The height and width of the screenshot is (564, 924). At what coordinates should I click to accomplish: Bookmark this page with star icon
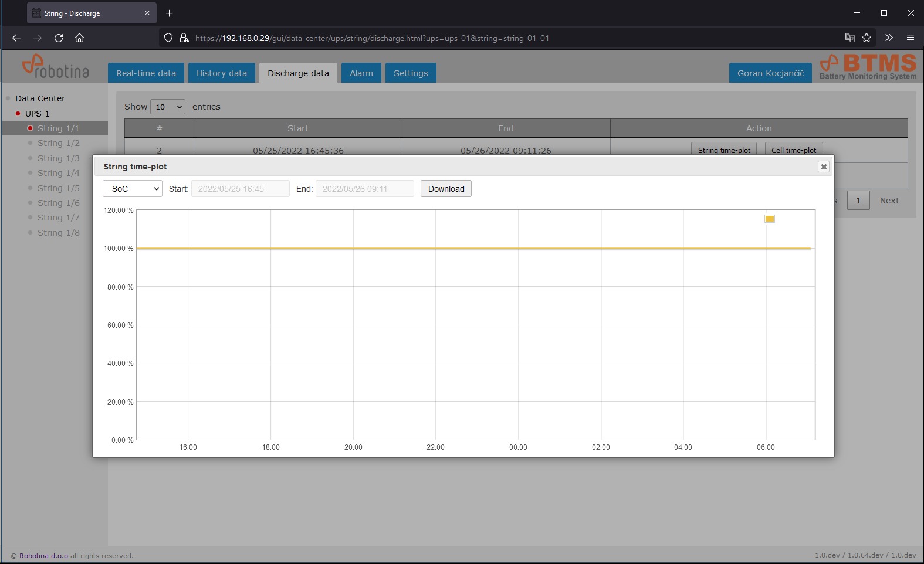pyautogui.click(x=867, y=38)
